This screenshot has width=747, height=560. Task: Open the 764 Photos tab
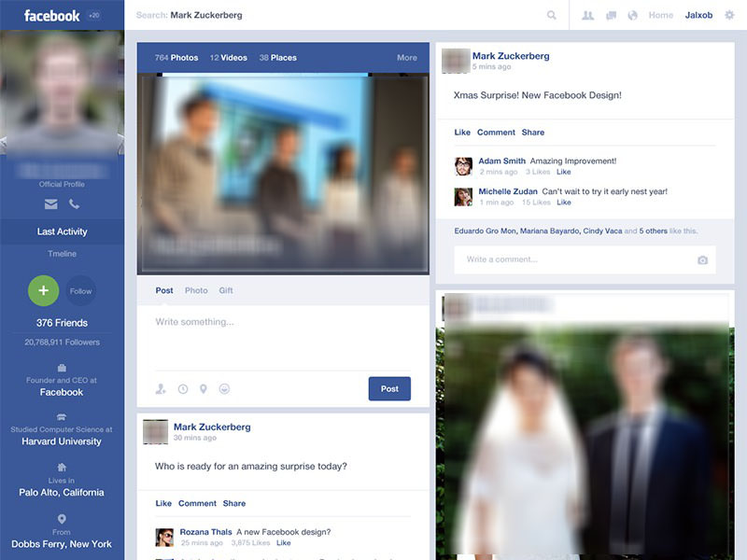(176, 58)
